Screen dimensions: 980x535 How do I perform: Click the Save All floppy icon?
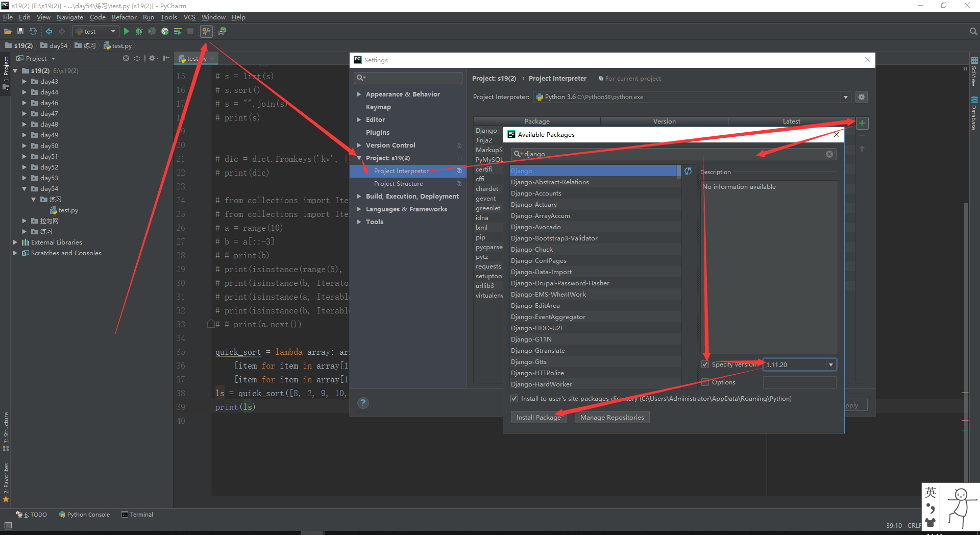[x=20, y=32]
